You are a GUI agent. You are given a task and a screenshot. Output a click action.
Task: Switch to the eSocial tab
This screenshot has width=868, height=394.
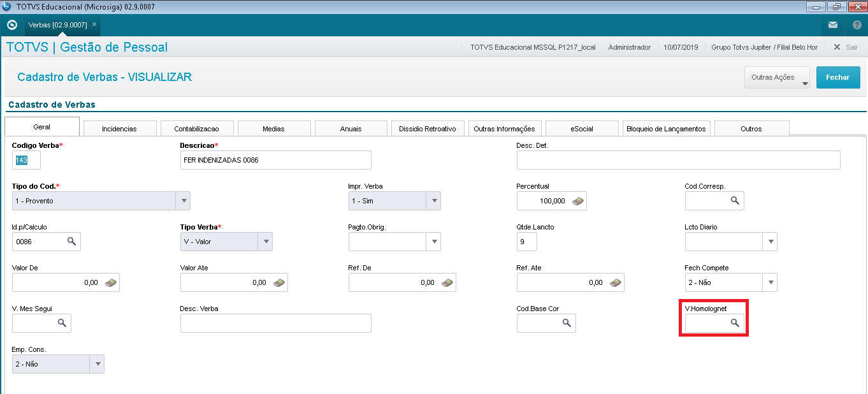coord(582,128)
